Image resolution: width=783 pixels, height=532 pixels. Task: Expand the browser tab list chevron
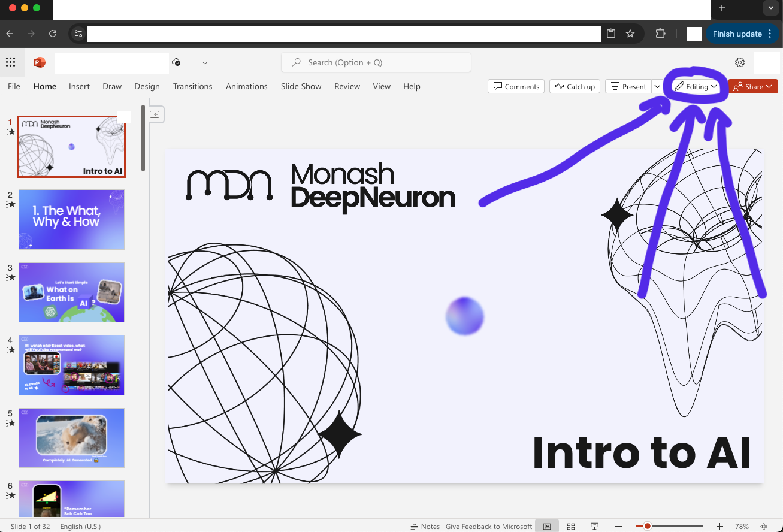tap(770, 8)
